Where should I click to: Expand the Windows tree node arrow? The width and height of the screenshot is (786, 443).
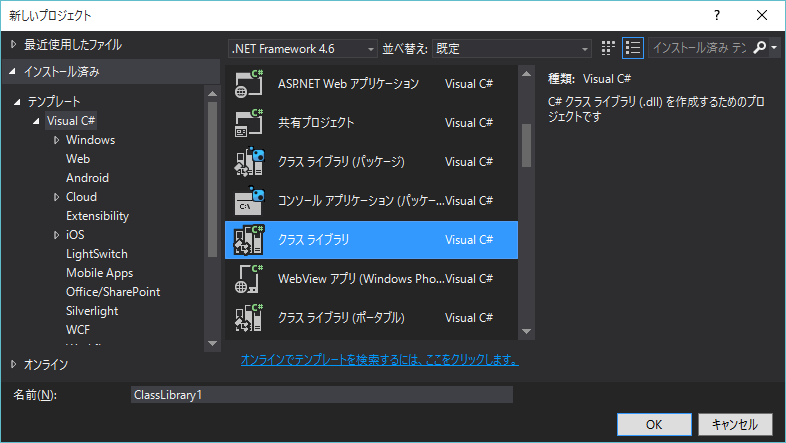[x=56, y=140]
